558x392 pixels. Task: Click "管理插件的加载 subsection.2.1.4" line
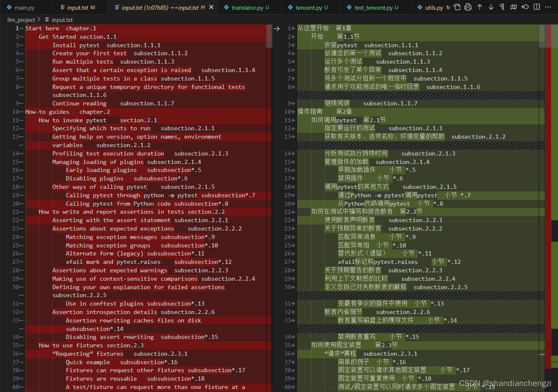click(x=377, y=162)
